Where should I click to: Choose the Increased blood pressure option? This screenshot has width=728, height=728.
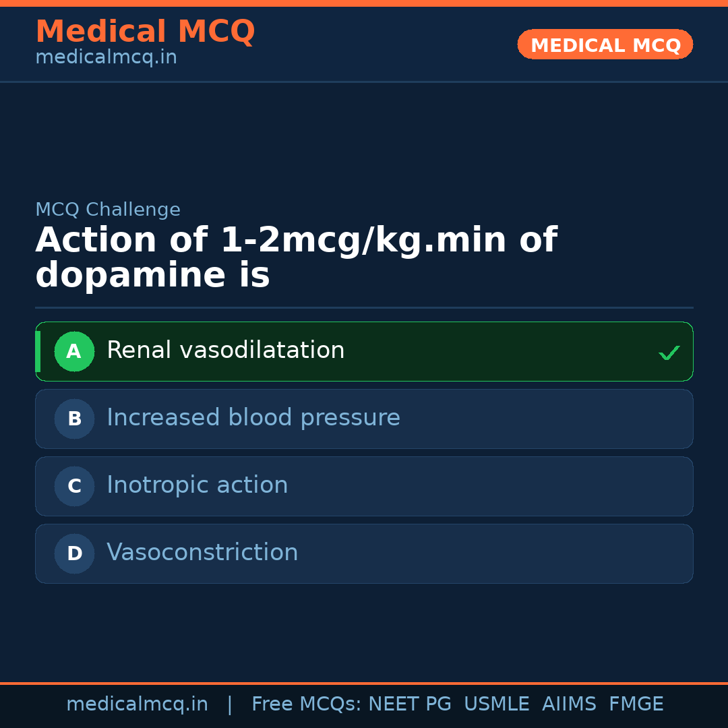(253, 418)
